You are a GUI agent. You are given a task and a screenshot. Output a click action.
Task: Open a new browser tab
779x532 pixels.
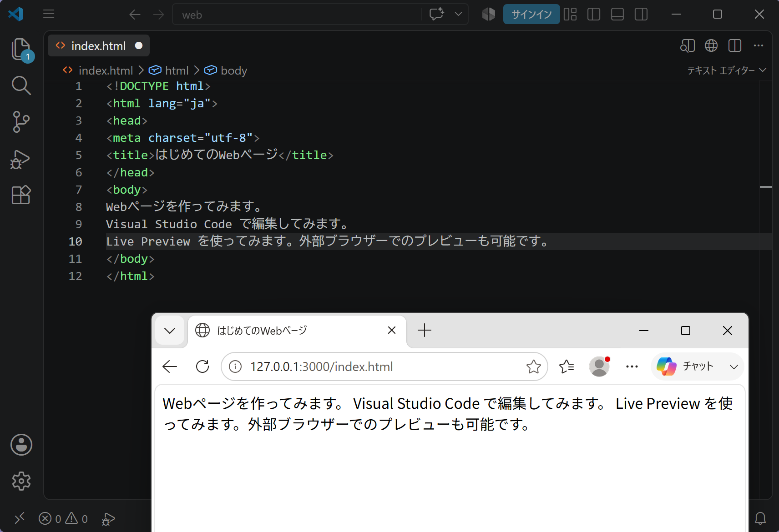tap(425, 330)
